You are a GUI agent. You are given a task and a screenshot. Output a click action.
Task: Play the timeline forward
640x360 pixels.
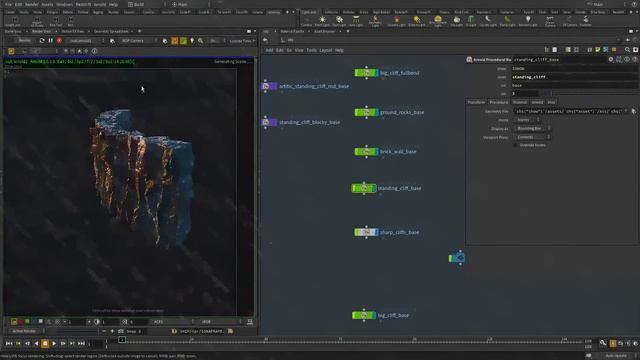tap(54, 344)
